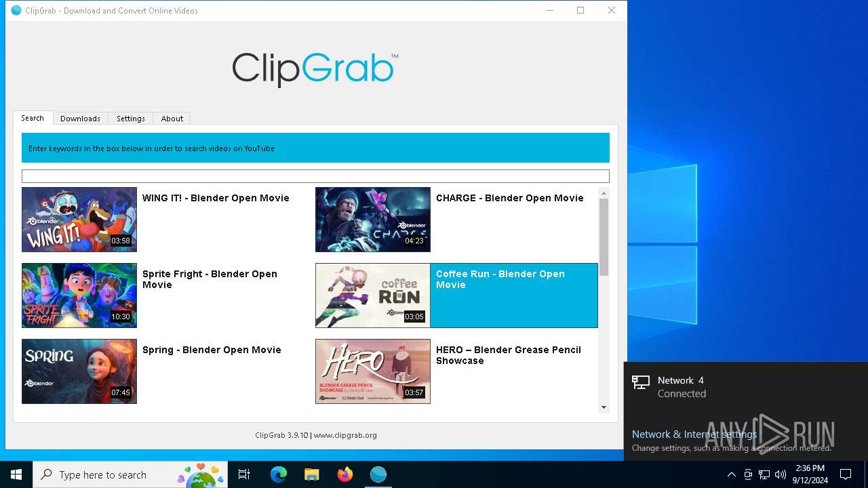
Task: Open Network & Internet settings link
Action: (x=694, y=434)
